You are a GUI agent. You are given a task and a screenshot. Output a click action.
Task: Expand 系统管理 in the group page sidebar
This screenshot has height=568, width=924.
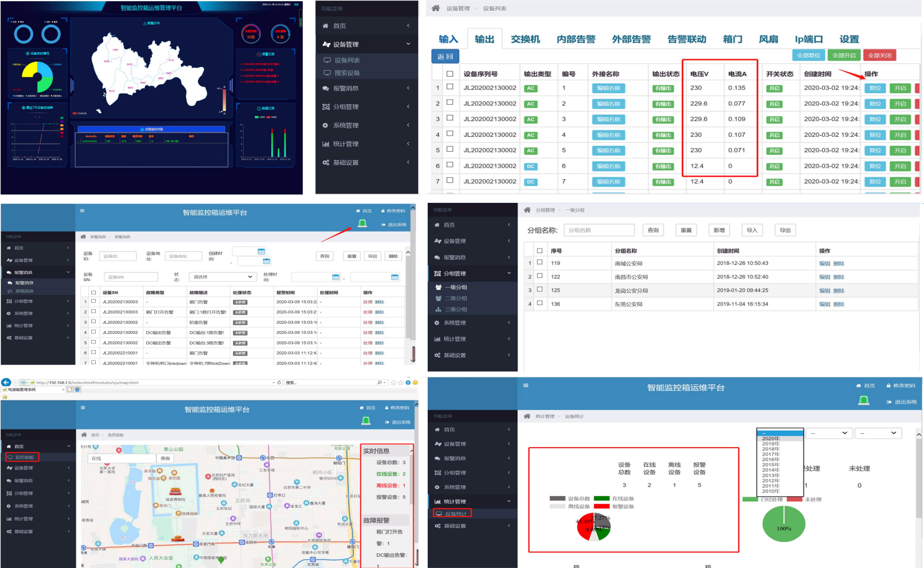coord(509,323)
